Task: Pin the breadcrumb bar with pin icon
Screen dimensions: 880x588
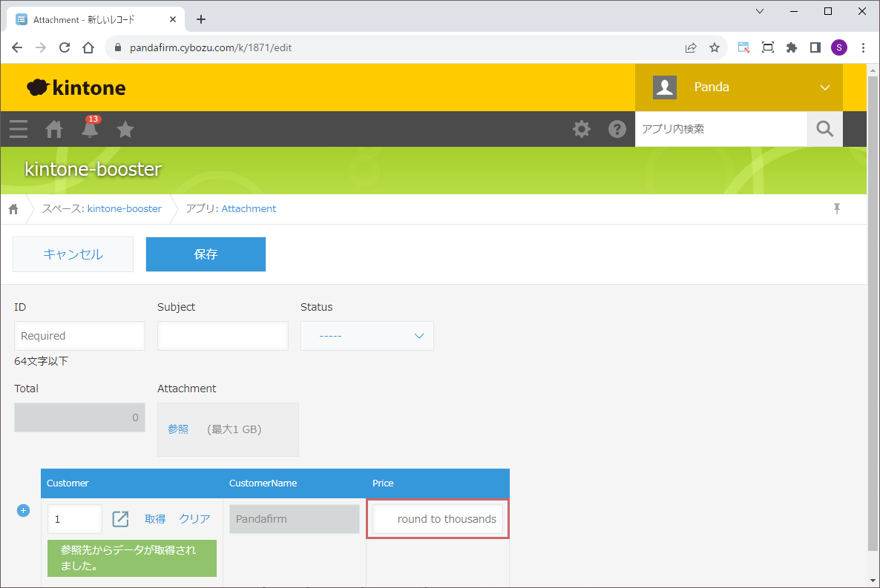Action: (x=837, y=208)
